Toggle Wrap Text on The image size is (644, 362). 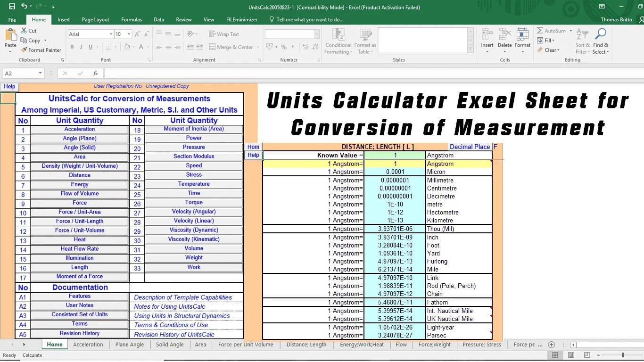click(x=224, y=34)
